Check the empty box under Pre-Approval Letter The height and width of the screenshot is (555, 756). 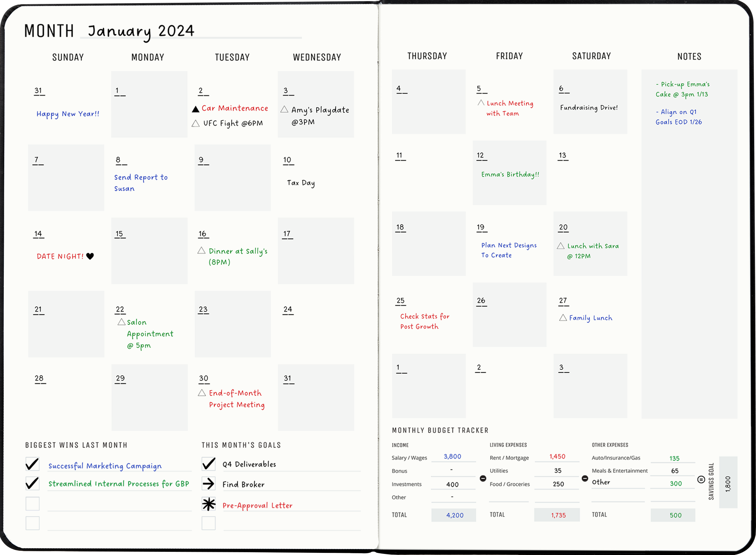coord(208,523)
